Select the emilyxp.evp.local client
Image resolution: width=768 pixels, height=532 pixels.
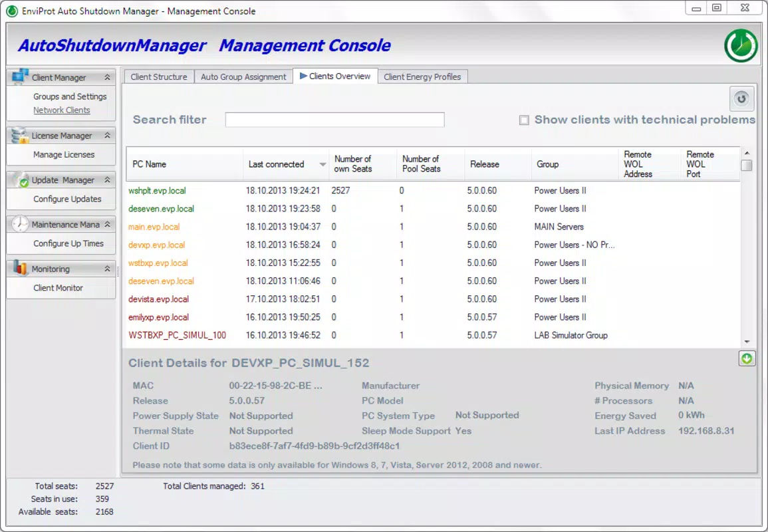(433, 317)
